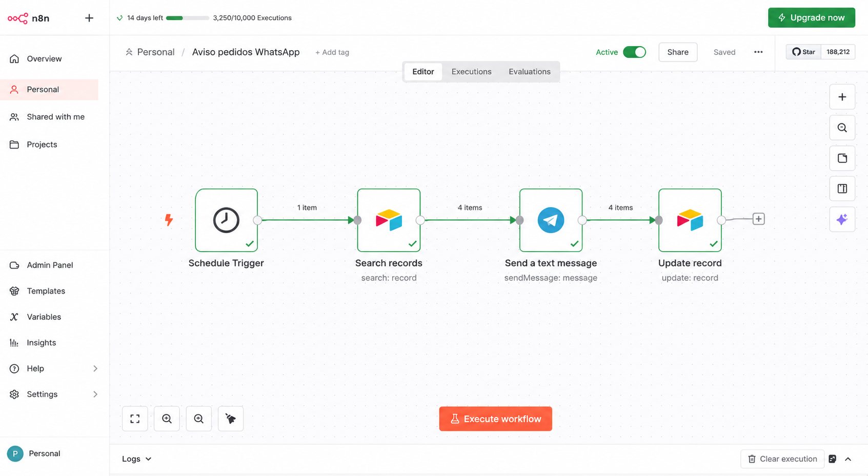Click the sendMessage: message subtitle
This screenshot has height=476, width=868.
(551, 278)
